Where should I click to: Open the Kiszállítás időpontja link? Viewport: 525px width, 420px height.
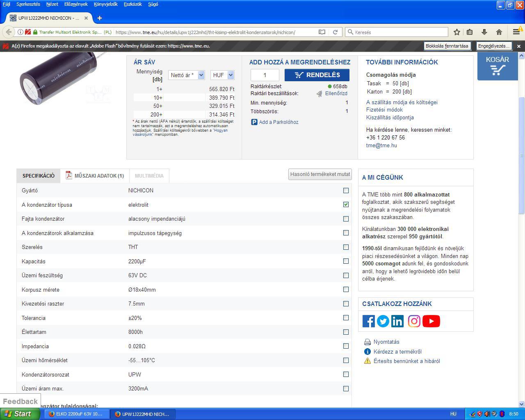(390, 118)
